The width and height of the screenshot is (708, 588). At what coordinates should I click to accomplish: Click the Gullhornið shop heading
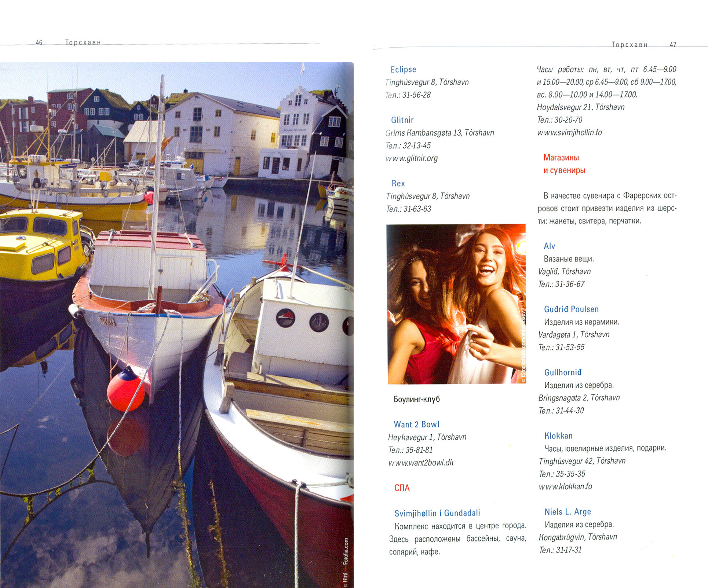point(563,372)
